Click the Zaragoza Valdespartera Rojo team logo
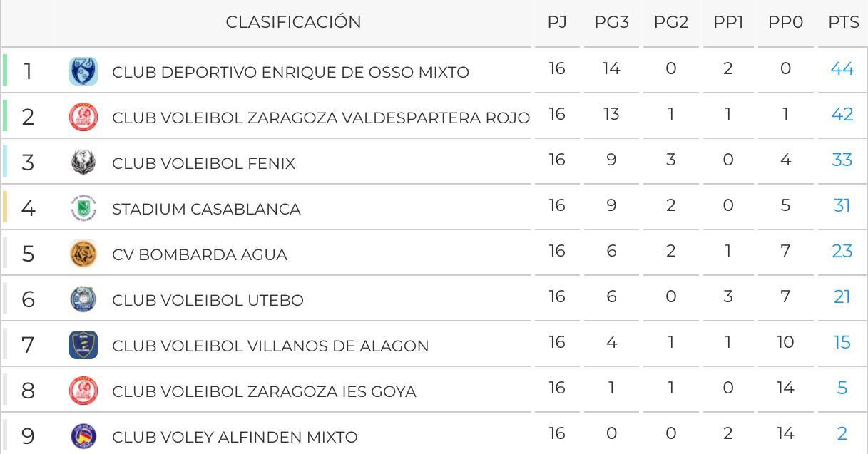 point(83,118)
